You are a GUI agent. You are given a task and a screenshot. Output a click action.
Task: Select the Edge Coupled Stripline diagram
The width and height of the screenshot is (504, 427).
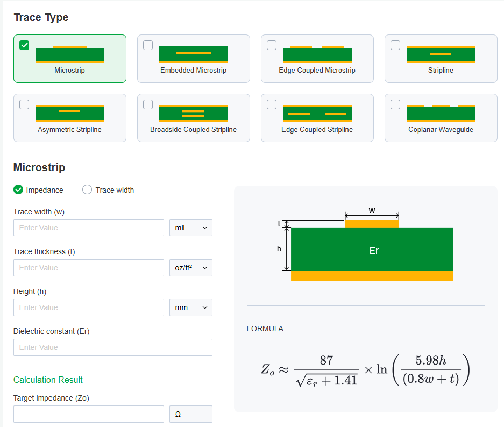click(x=317, y=113)
